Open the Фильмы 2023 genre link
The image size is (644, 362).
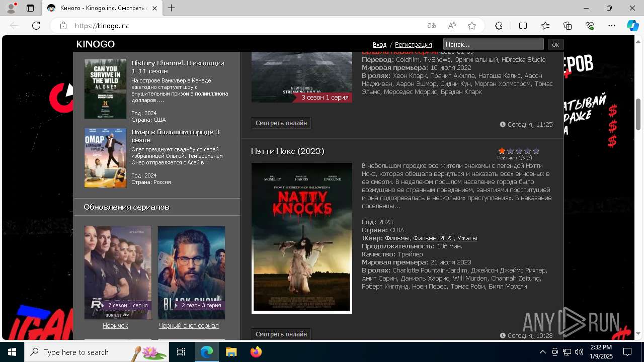click(x=433, y=238)
